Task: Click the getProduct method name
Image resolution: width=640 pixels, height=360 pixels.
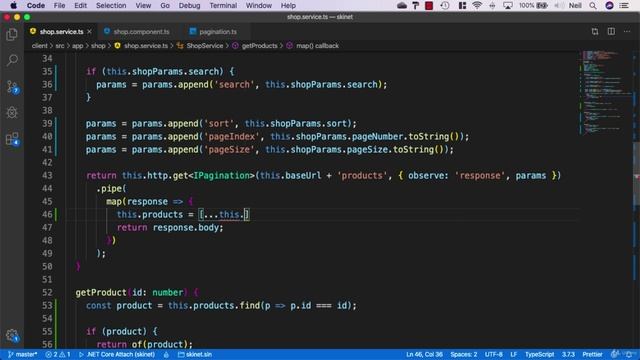Action: [x=101, y=292]
